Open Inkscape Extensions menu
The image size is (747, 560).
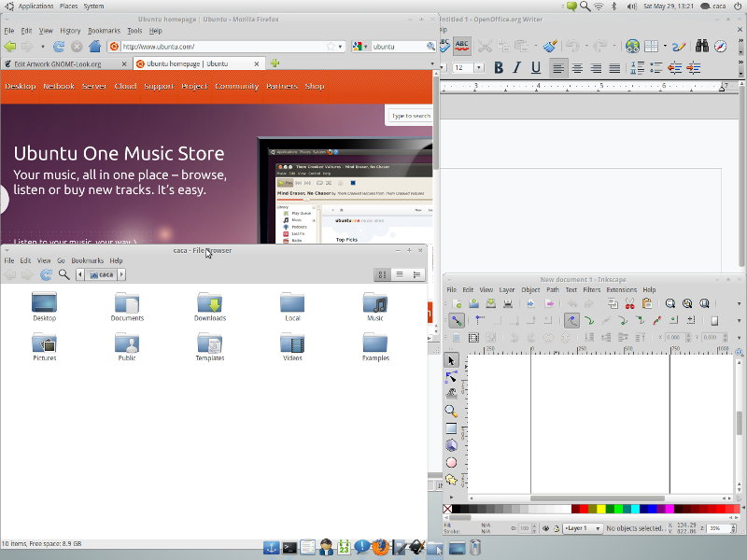(x=621, y=289)
